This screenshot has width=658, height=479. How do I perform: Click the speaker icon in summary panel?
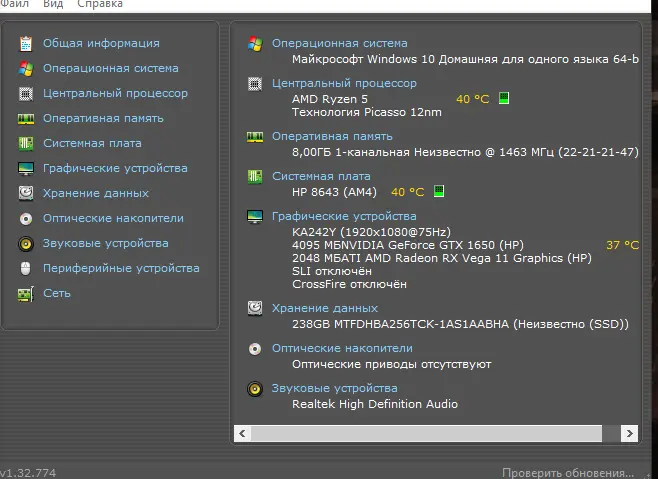click(x=255, y=389)
